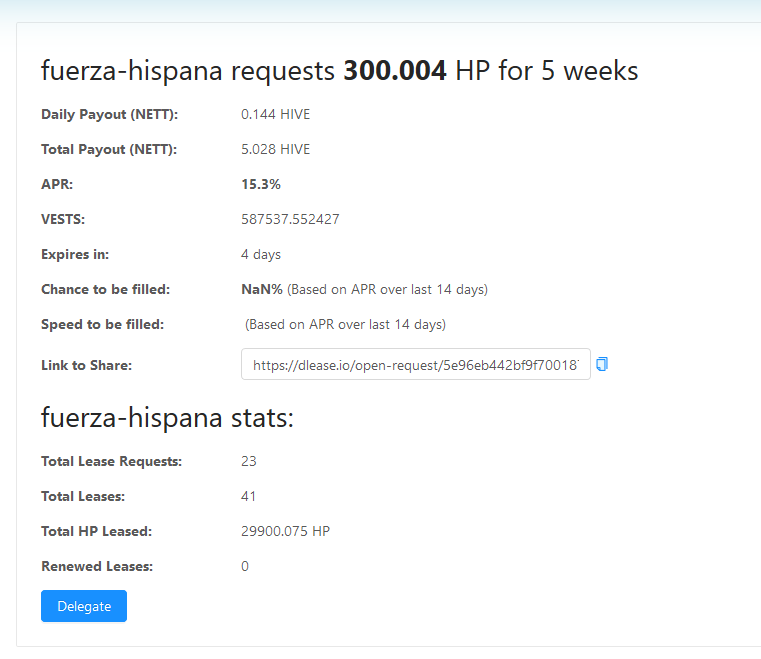This screenshot has width=761, height=659.
Task: Click the 'Total Lease Requests:' label
Action: point(112,461)
